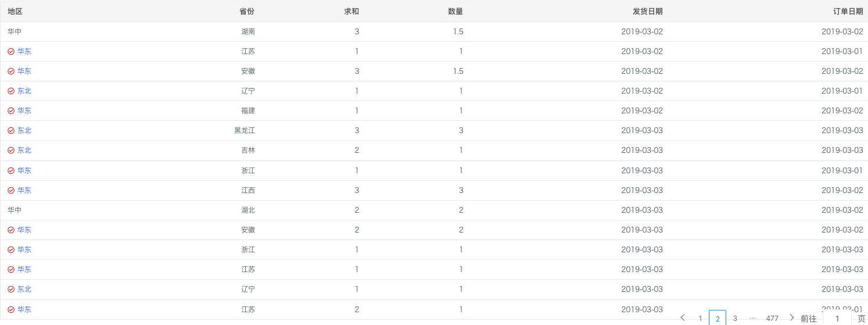This screenshot has height=325, width=868.
Task: Click check icon beside 华东 in 江苏 row dated 2019-03-02
Action: click(11, 52)
